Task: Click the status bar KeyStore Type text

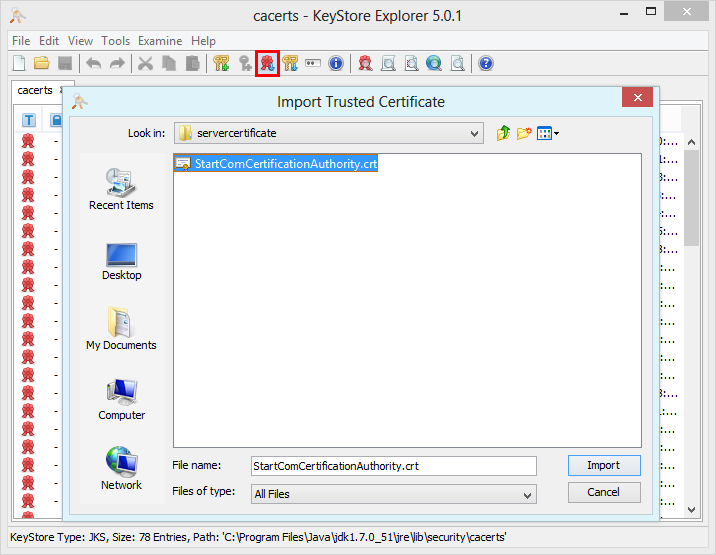Action: [258, 537]
